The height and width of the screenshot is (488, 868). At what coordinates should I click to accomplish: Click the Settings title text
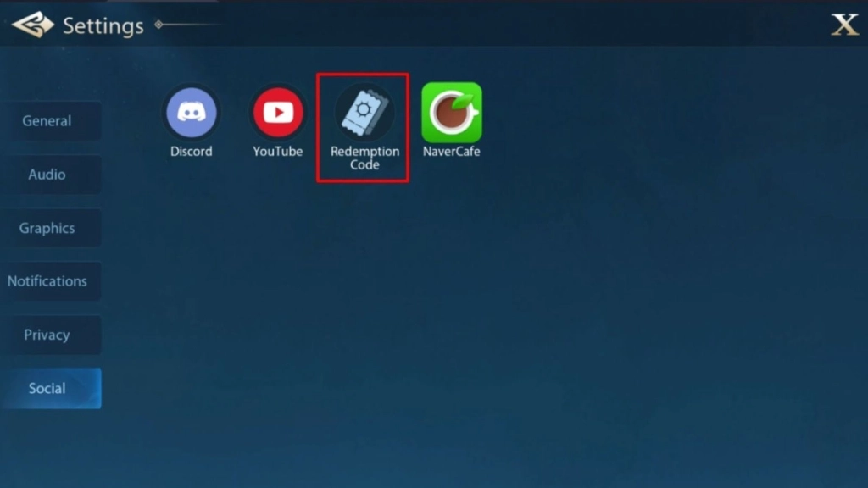coord(103,25)
